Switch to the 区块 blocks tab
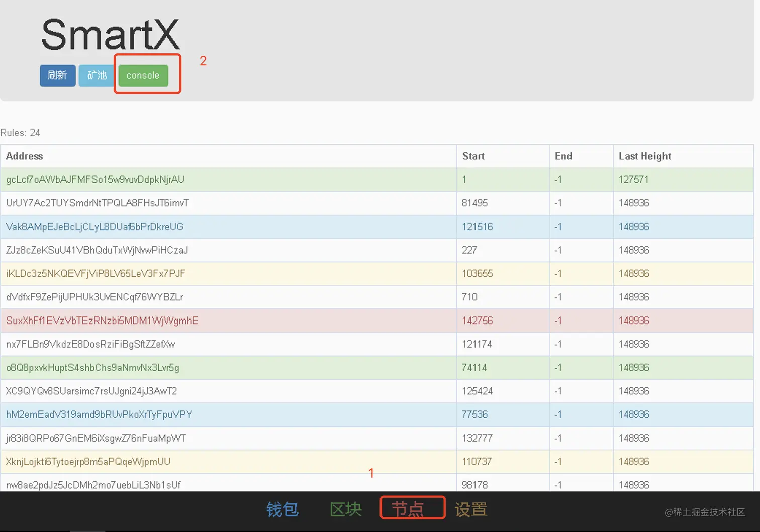The height and width of the screenshot is (532, 760). pyautogui.click(x=346, y=509)
